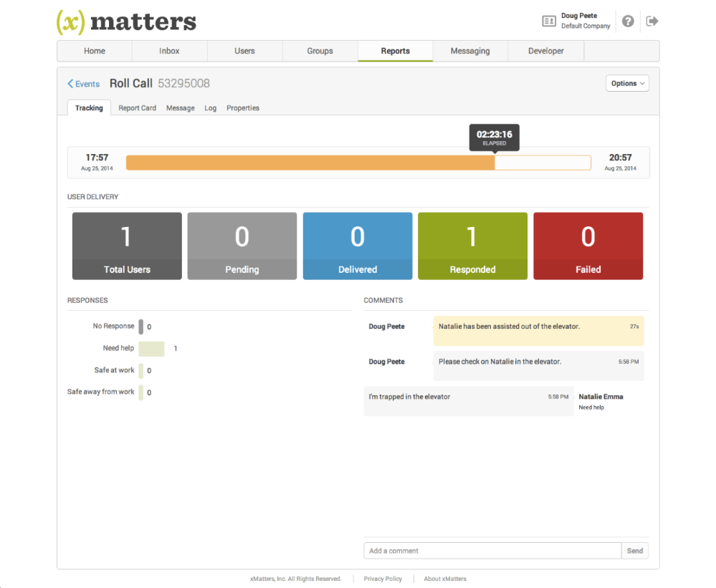Click the Safe at work response label
Viewport: 716px width, 588px height.
click(114, 370)
